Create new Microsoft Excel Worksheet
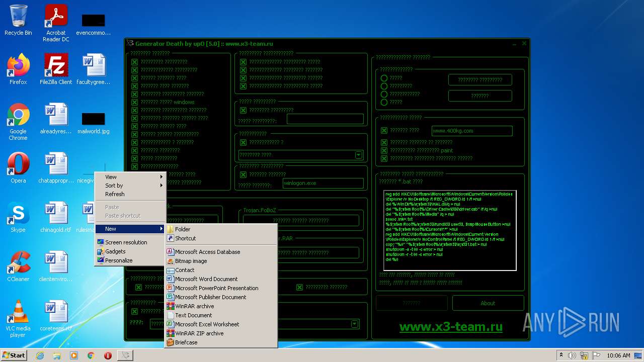 tap(221, 324)
